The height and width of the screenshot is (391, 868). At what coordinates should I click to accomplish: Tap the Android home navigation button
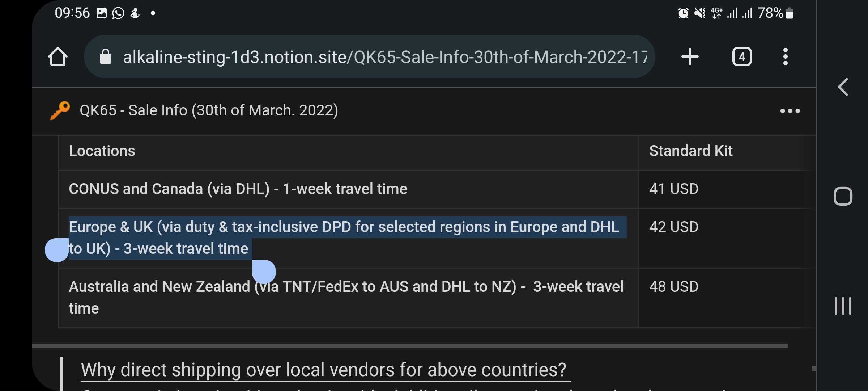pos(843,197)
